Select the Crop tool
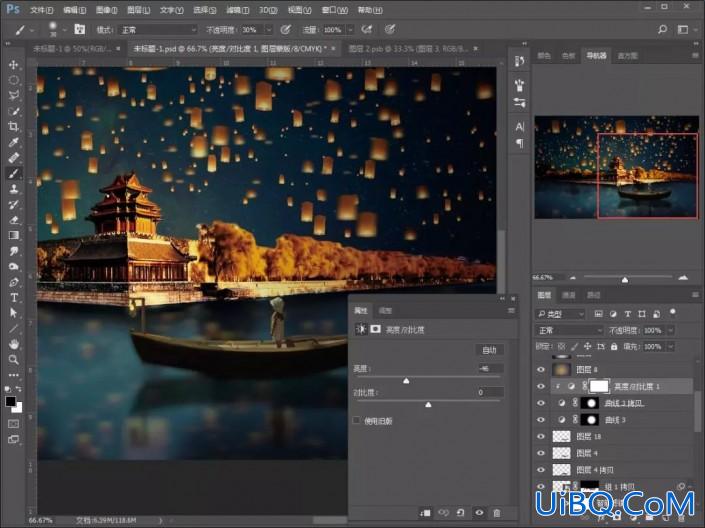 [x=13, y=126]
